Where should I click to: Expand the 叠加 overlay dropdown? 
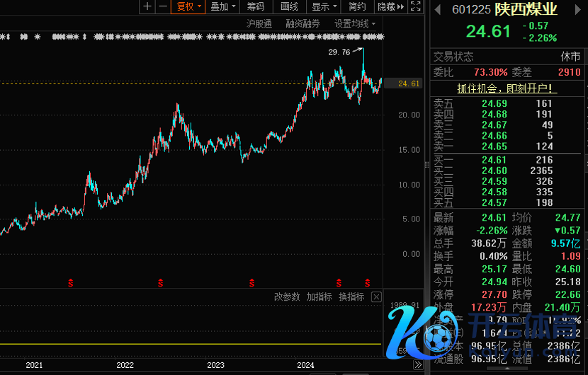(x=223, y=6)
